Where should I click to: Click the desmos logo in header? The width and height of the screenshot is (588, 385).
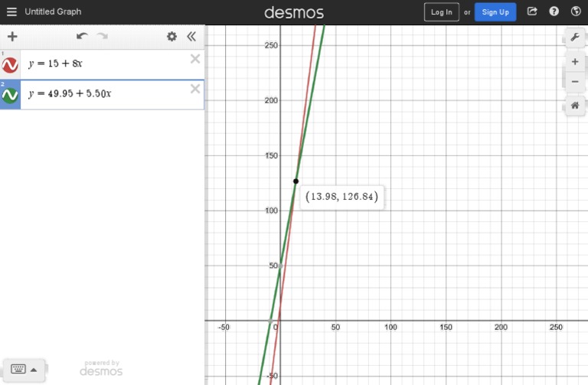[x=294, y=12]
